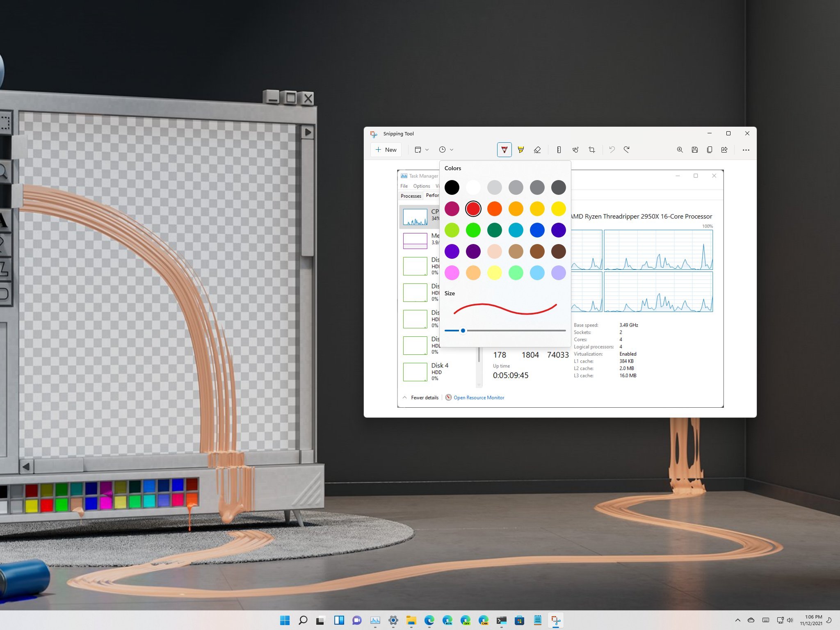Launch Edge Dev from taskbar
This screenshot has width=840, height=630.
click(465, 620)
